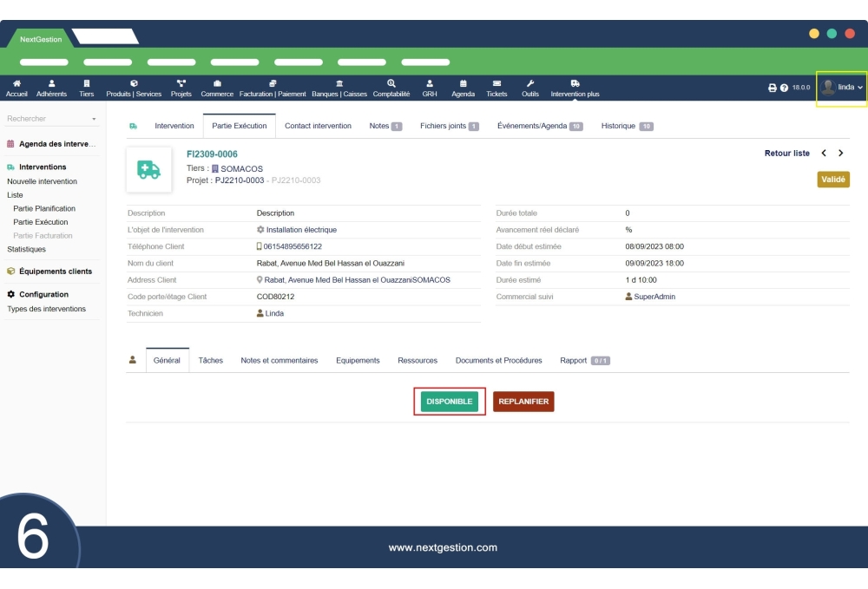Switch to the Tâches tab
Image resolution: width=868 pixels, height=589 pixels.
pos(210,360)
